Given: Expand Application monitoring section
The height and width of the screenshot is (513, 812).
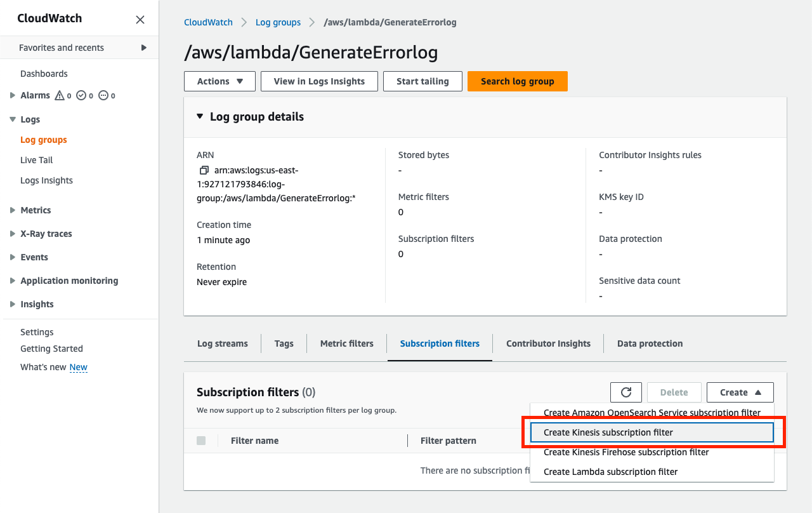Looking at the screenshot, I should click(x=13, y=281).
